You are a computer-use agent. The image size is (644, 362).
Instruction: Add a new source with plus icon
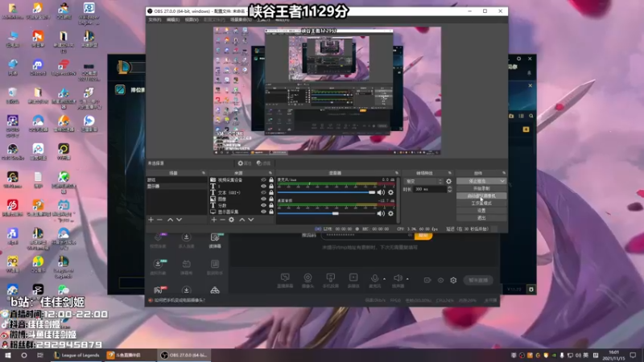[x=213, y=220]
